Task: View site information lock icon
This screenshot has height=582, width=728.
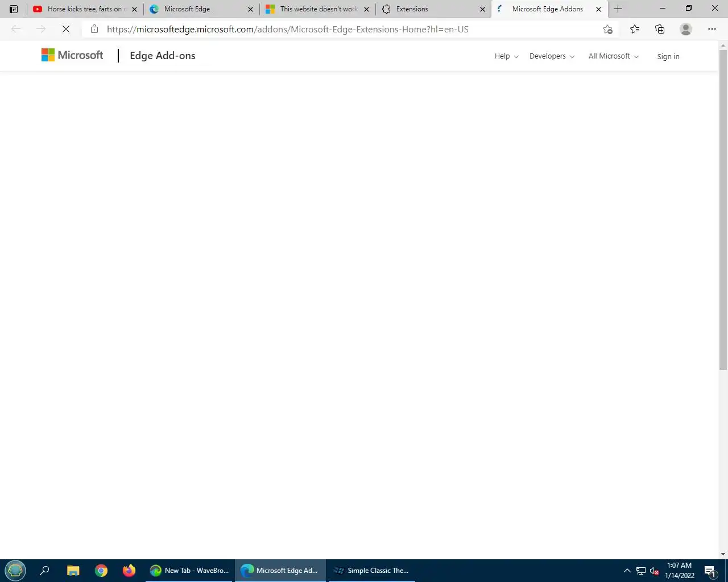Action: point(94,29)
